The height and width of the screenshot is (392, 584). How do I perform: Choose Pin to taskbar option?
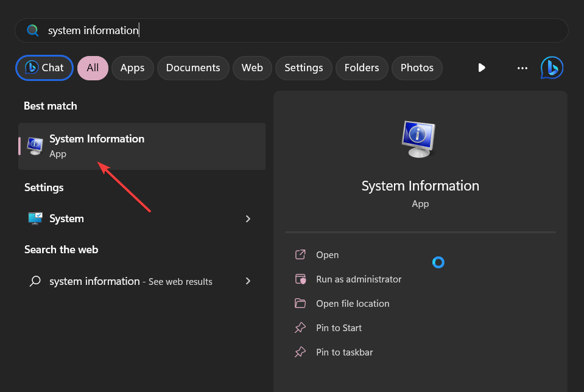pos(344,352)
